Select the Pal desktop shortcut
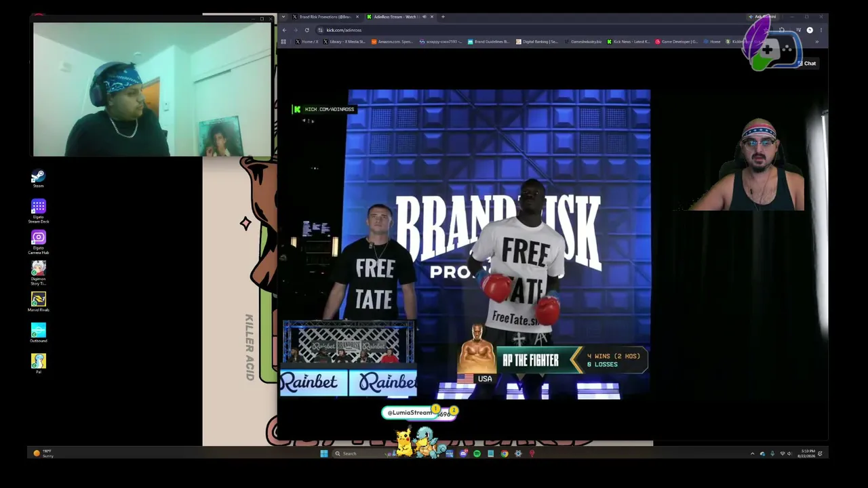868x488 pixels. 38,363
